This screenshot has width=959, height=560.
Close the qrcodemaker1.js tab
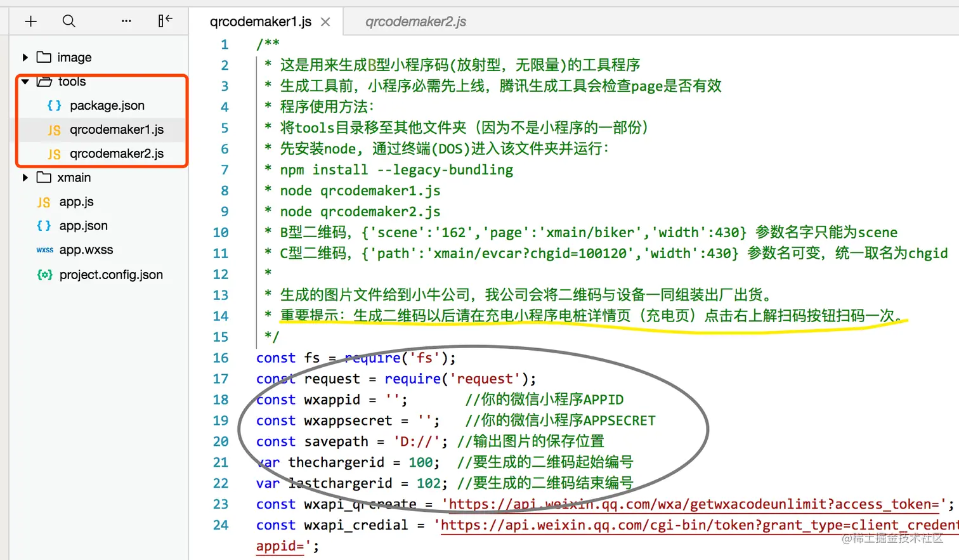[x=325, y=22]
